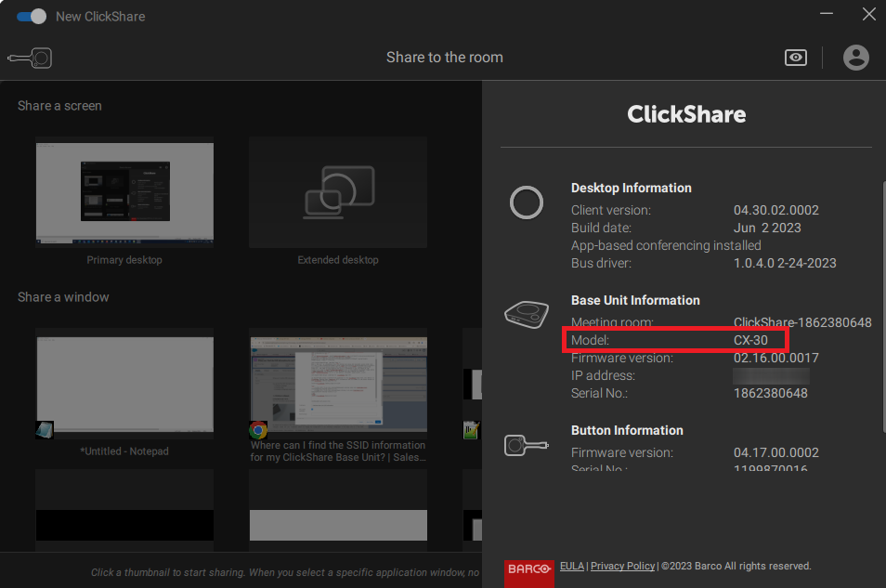Select the Base Unit device icon

(527, 315)
